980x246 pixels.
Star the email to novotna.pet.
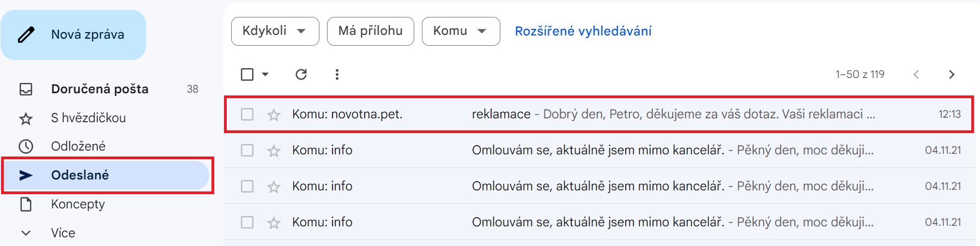pyautogui.click(x=274, y=115)
